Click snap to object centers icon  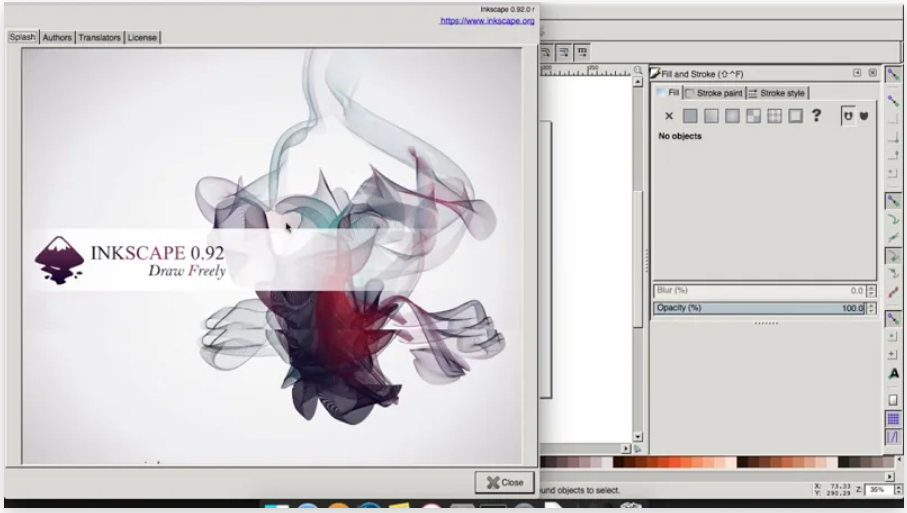893,336
